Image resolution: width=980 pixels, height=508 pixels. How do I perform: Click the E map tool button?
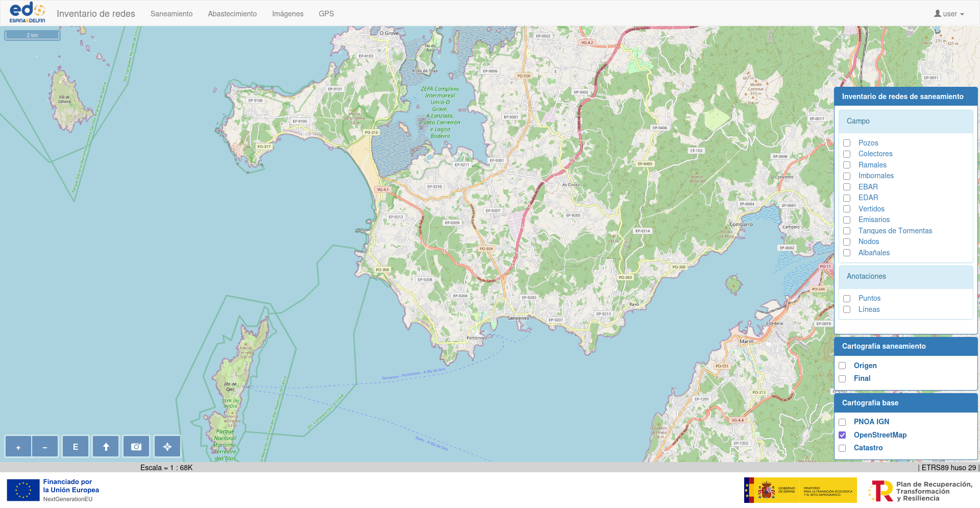(x=76, y=447)
